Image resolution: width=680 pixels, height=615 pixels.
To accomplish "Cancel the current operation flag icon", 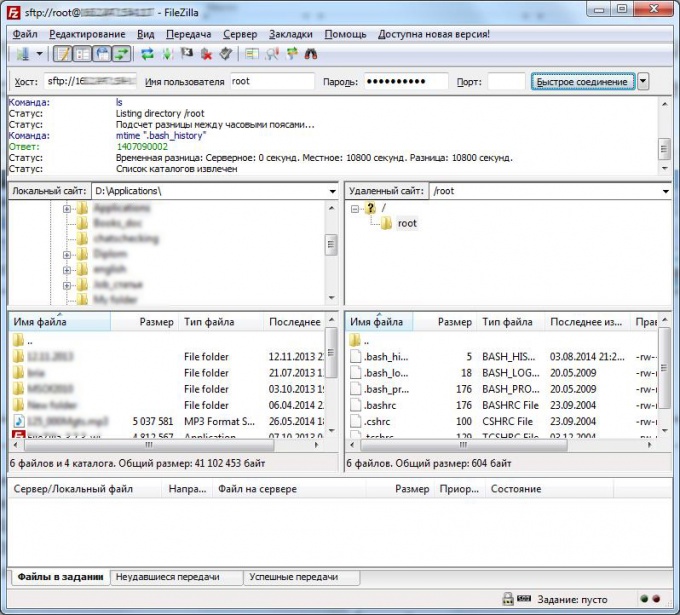I will coord(187,53).
